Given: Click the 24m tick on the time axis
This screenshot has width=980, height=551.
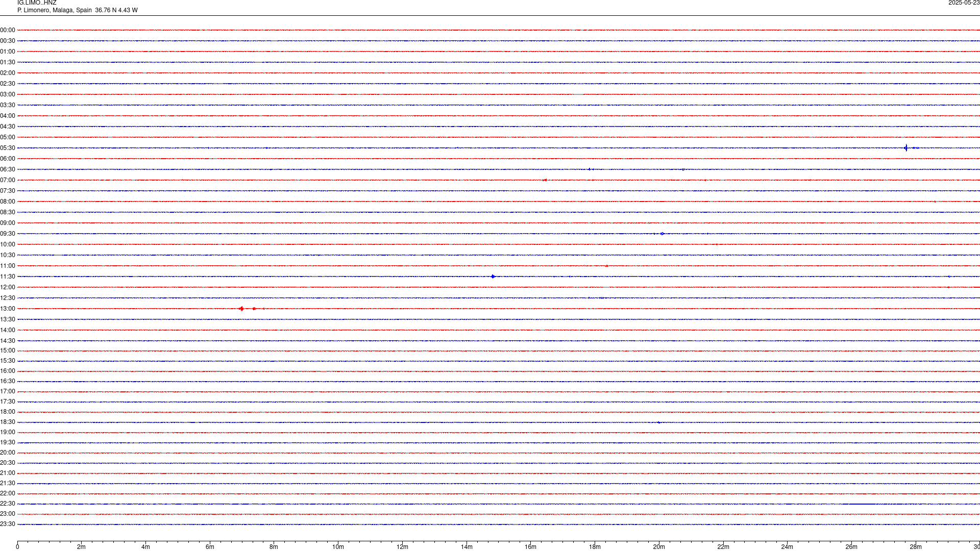Looking at the screenshot, I should click(x=787, y=547).
